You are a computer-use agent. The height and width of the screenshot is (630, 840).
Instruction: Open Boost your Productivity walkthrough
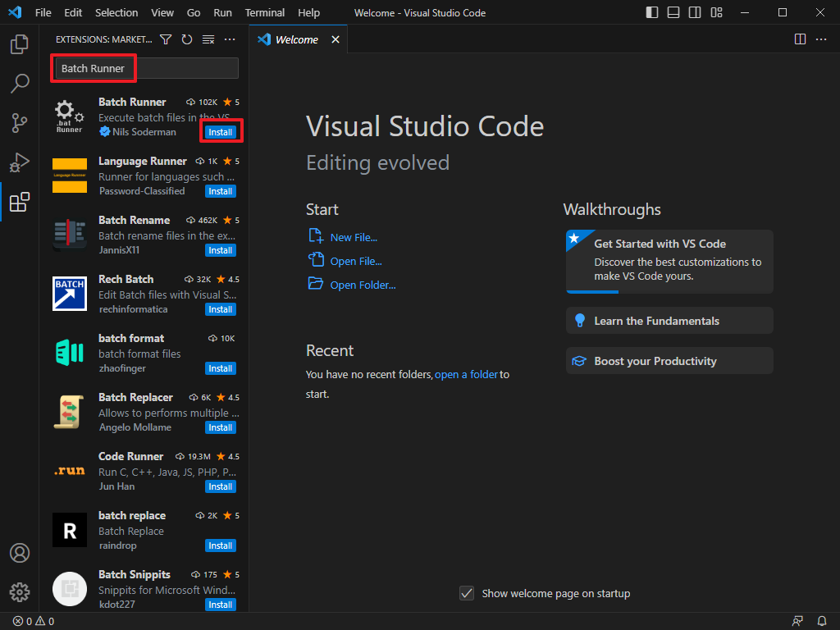pyautogui.click(x=669, y=361)
